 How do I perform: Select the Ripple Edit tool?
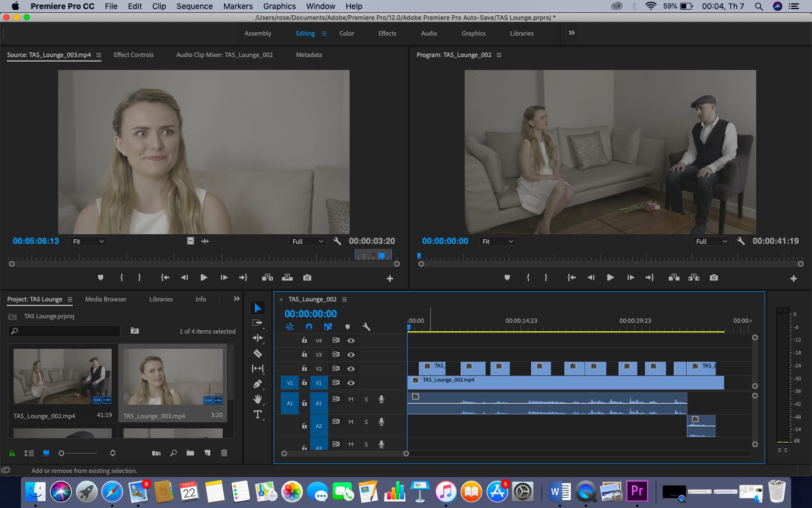pos(258,338)
